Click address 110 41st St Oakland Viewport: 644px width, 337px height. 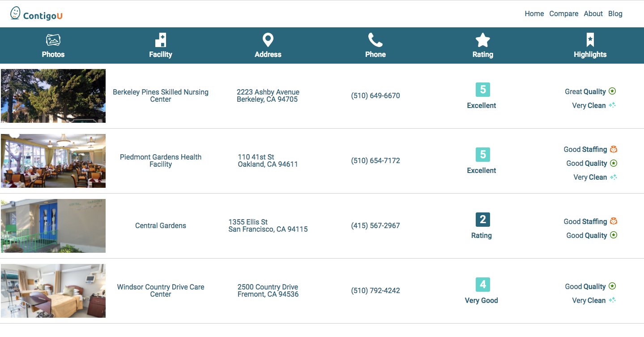[x=268, y=160]
